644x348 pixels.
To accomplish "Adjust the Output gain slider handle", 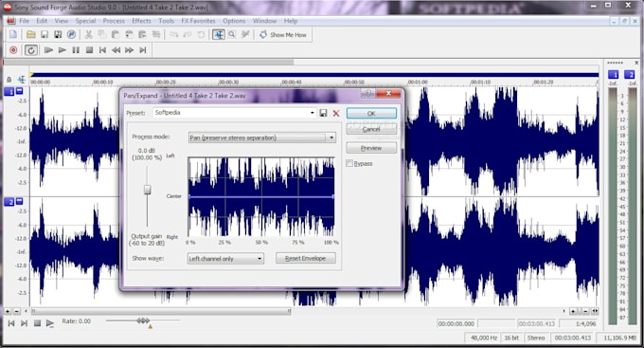I will (147, 190).
